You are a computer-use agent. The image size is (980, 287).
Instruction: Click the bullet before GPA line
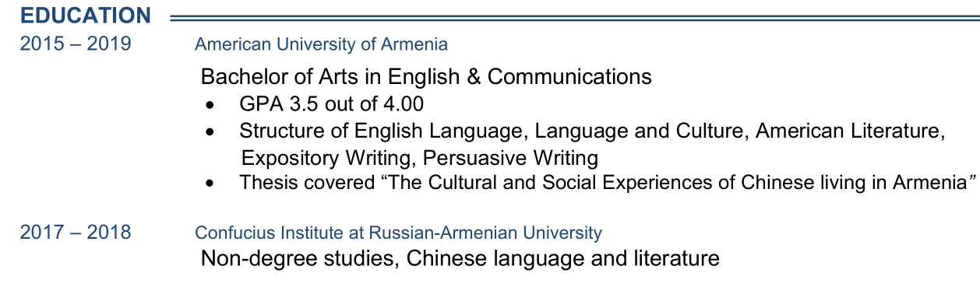[x=210, y=105]
